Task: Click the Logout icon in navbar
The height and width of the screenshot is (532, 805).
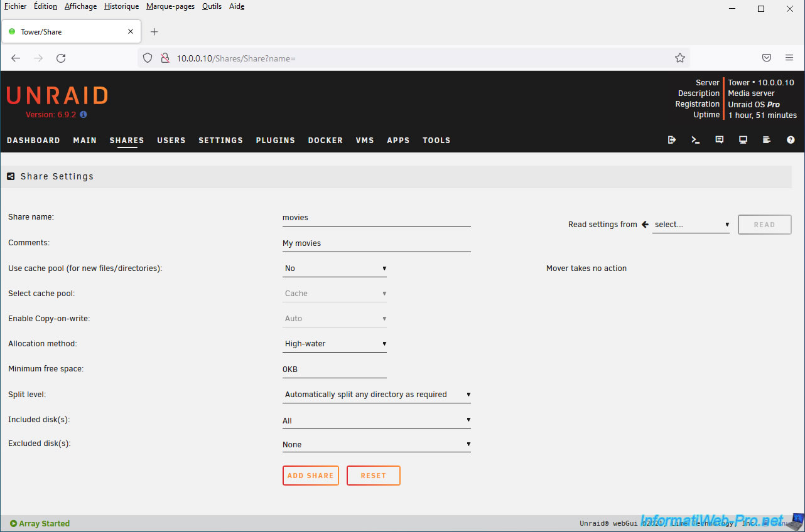Action: coord(672,140)
